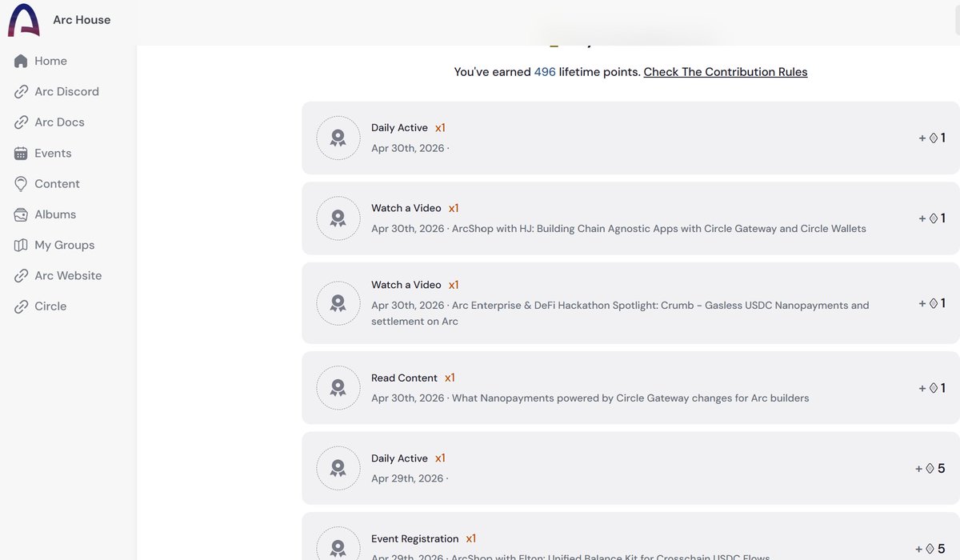Click the link icon beside Arc Docs
The height and width of the screenshot is (560, 960).
tap(21, 122)
